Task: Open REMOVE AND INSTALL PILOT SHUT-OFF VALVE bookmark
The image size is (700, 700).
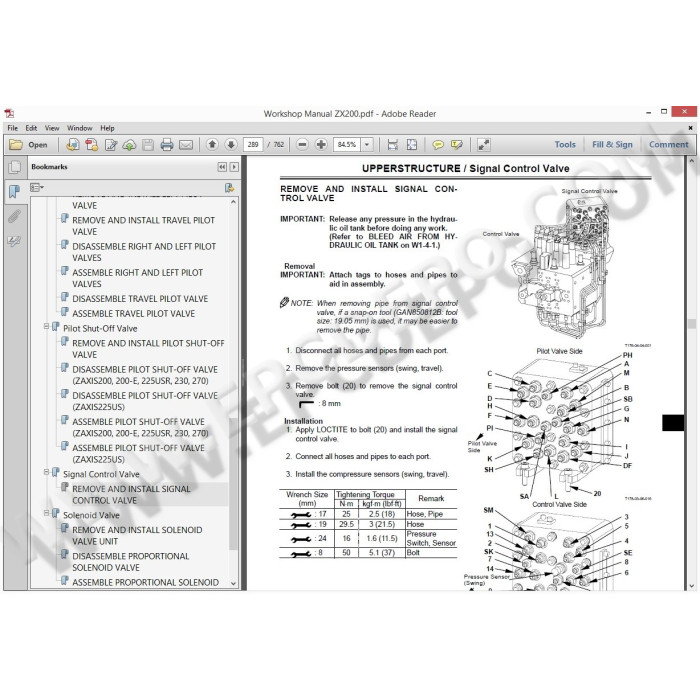Action: coord(148,349)
